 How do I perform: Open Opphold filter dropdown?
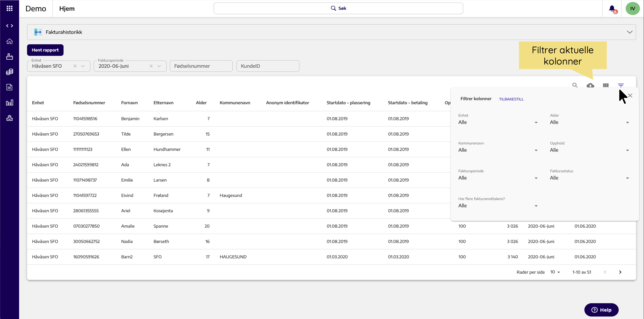coord(590,150)
